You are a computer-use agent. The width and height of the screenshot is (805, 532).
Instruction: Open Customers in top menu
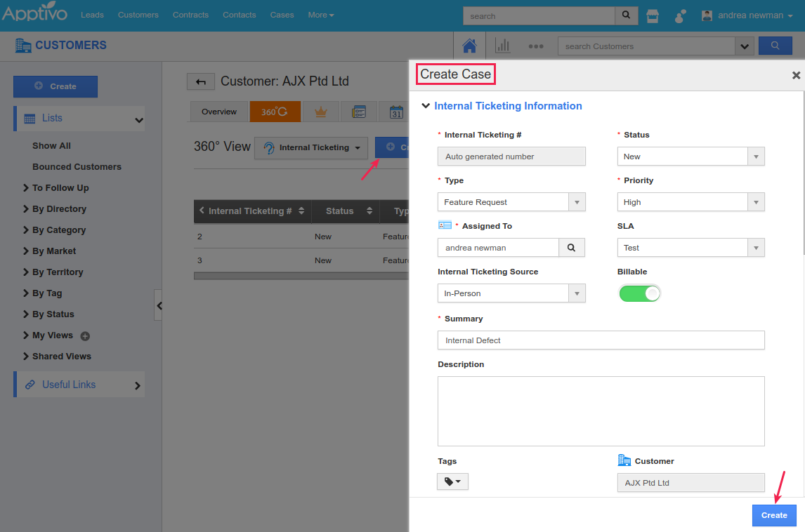coord(138,15)
